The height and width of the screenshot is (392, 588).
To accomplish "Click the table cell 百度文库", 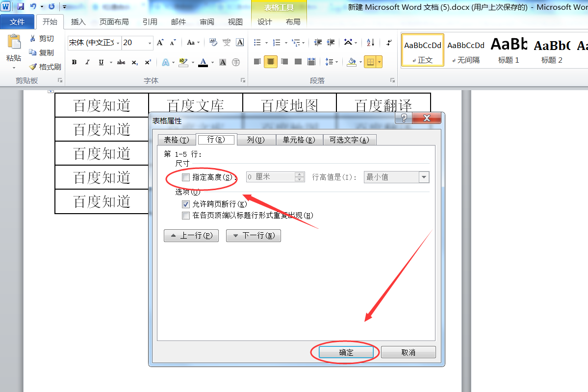I will pyautogui.click(x=195, y=105).
